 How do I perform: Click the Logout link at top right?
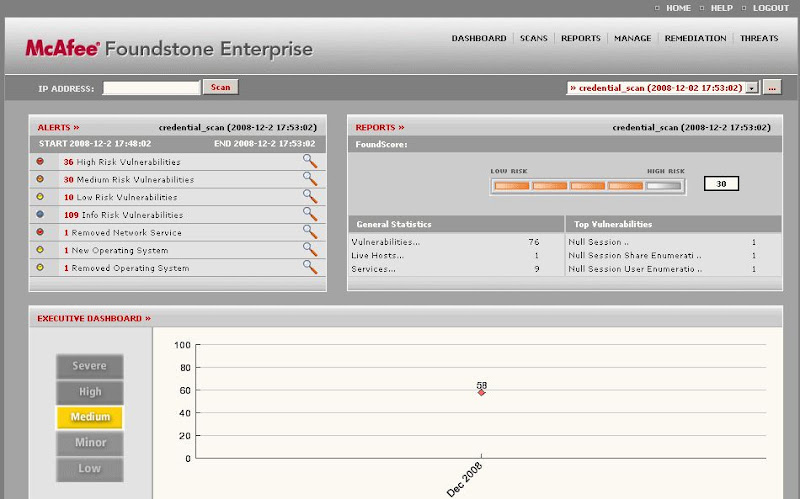click(x=770, y=8)
